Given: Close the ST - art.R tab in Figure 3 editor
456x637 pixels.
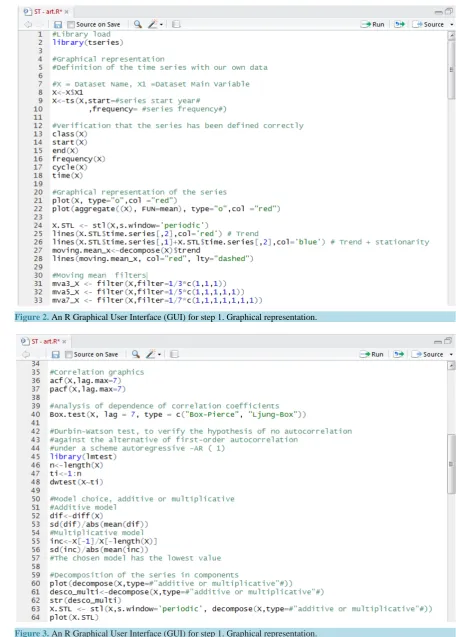Looking at the screenshot, I should (x=64, y=341).
